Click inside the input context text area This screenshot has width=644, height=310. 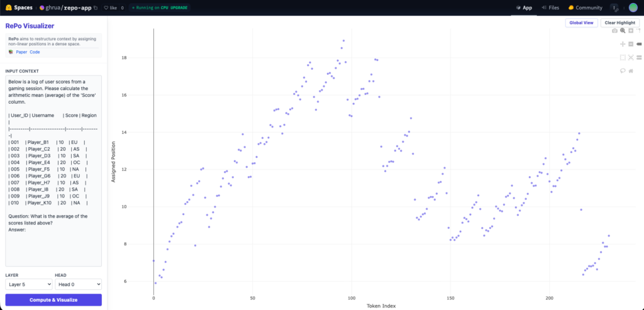point(53,170)
